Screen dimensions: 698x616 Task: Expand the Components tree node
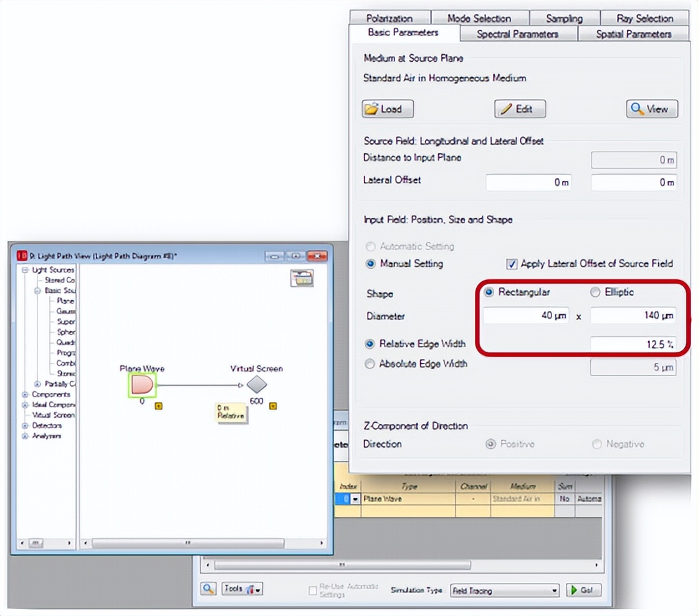pyautogui.click(x=26, y=395)
